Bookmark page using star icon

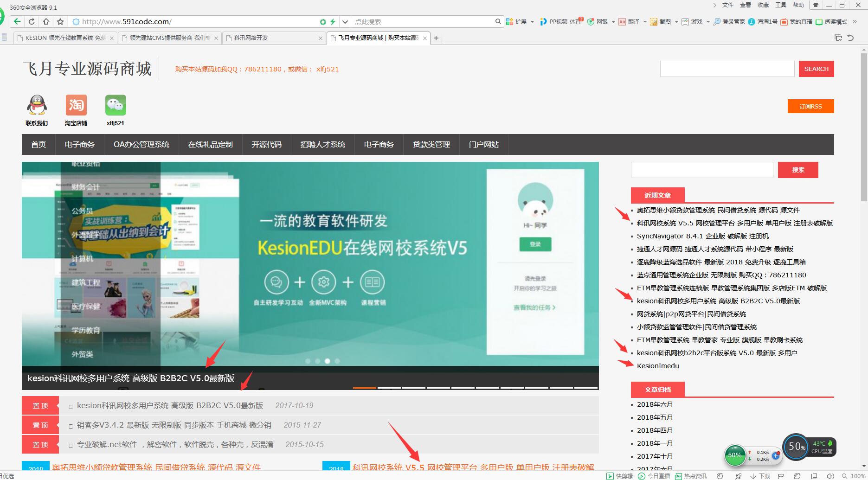pos(60,21)
